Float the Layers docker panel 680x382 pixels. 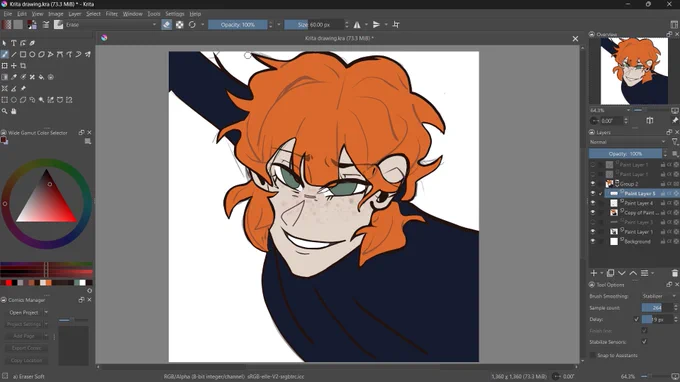(x=669, y=132)
